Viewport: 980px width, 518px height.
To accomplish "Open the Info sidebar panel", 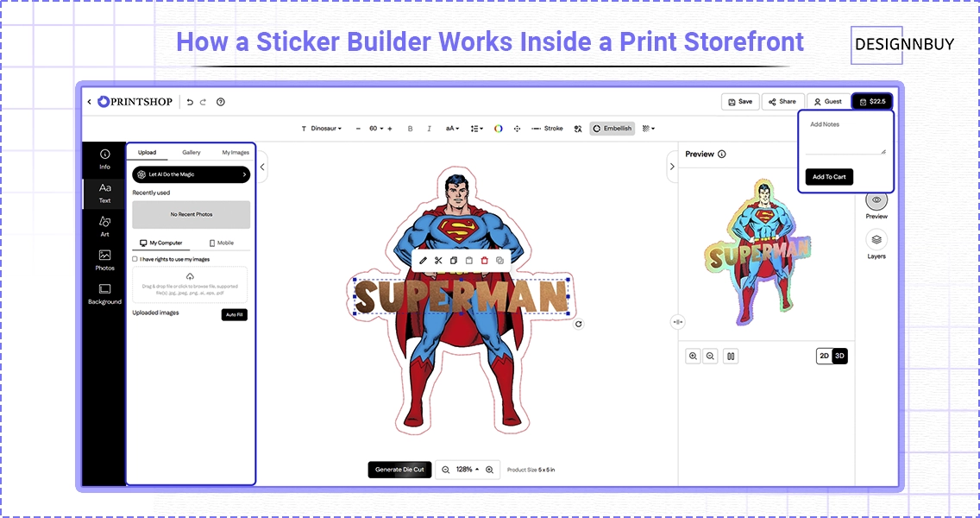I will (x=104, y=159).
